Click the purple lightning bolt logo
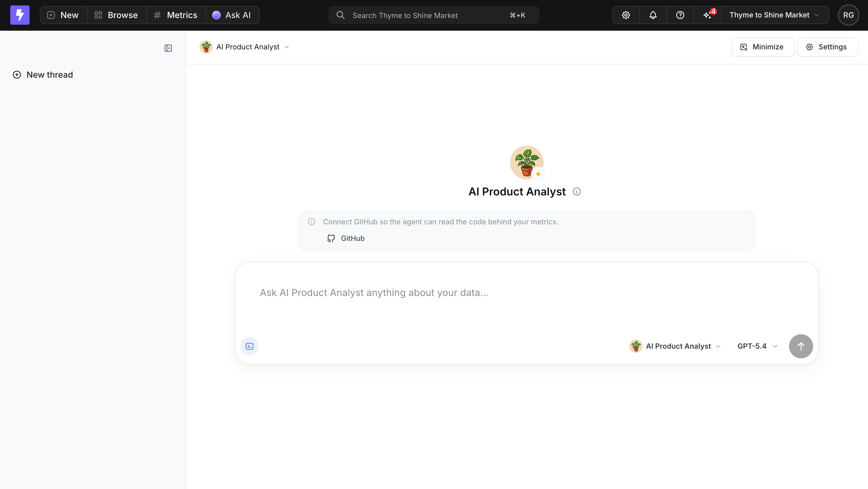 [x=20, y=15]
